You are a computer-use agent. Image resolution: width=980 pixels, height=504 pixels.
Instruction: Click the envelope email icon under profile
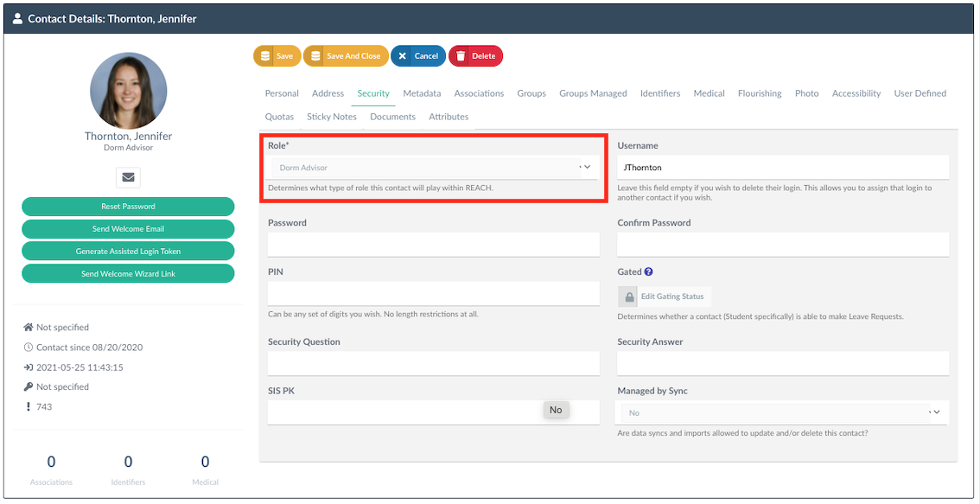pyautogui.click(x=128, y=177)
